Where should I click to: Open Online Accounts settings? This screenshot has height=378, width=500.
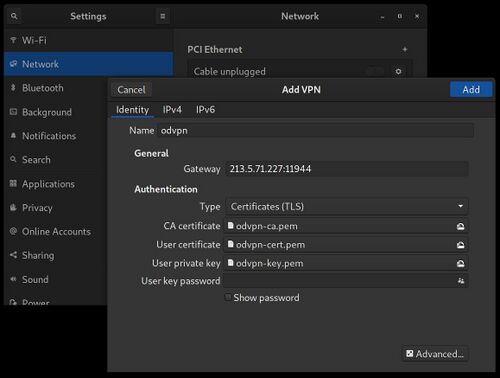(x=56, y=231)
